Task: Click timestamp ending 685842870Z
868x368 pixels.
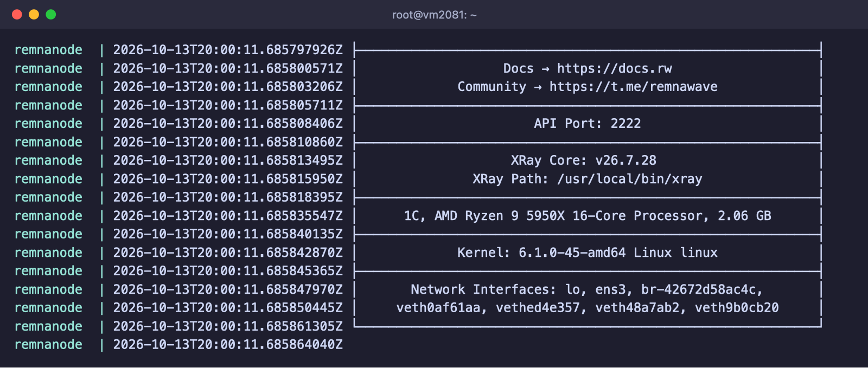Action: click(228, 253)
